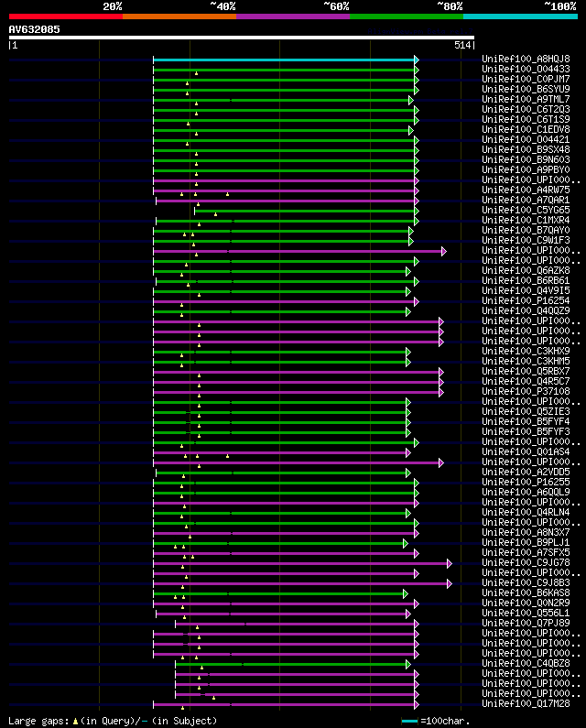The image size is (586, 728).
Task: Click the 514 query end position label
Action: click(x=462, y=45)
